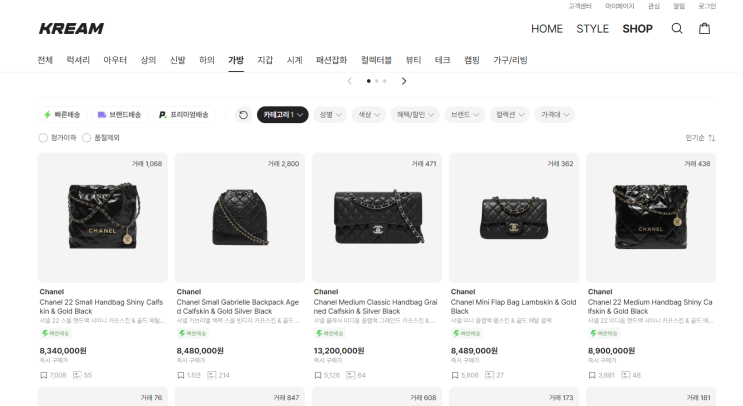The height and width of the screenshot is (406, 743).
Task: Expand the 컬렉션 filter dropdown
Action: click(x=510, y=115)
